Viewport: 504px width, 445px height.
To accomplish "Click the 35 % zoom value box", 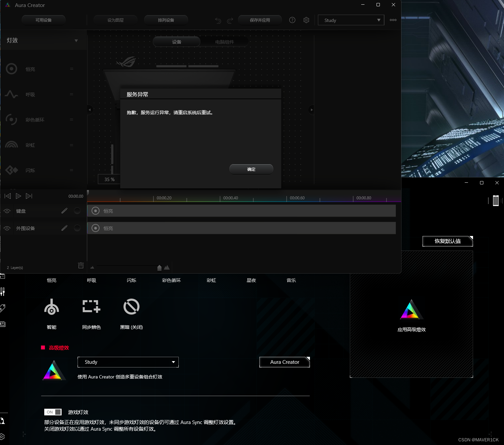I will 109,179.
